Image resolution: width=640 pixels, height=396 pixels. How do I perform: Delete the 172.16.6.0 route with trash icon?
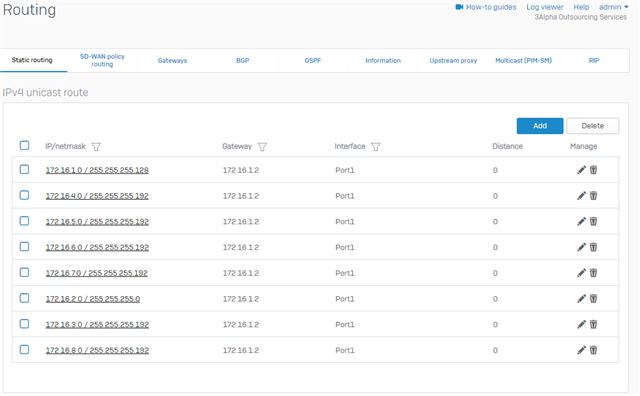(x=593, y=247)
